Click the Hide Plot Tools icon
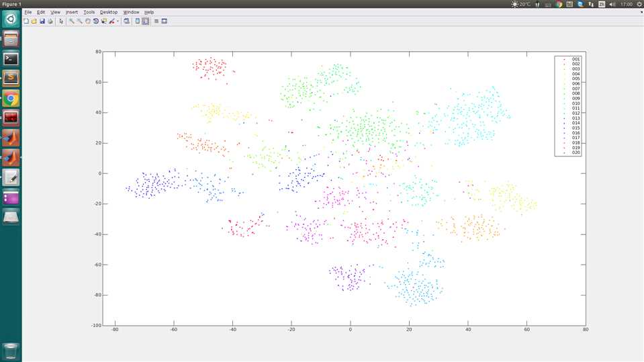The width and height of the screenshot is (644, 362). (156, 21)
